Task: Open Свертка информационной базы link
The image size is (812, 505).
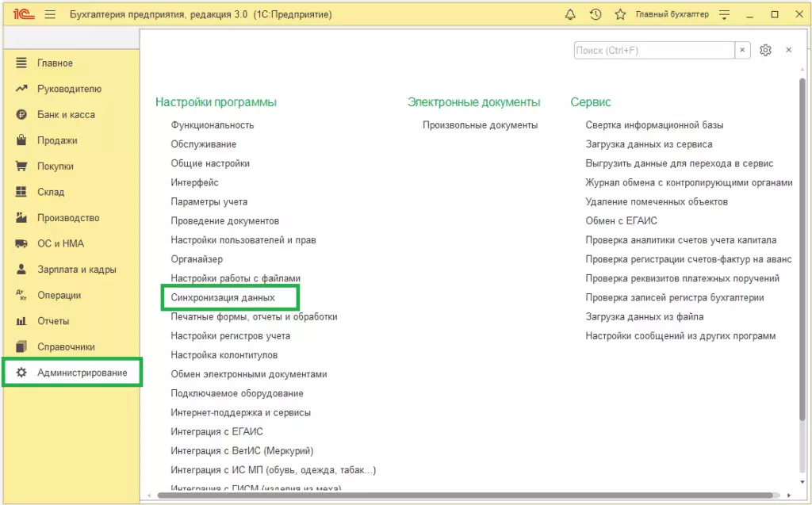Action: pos(654,124)
